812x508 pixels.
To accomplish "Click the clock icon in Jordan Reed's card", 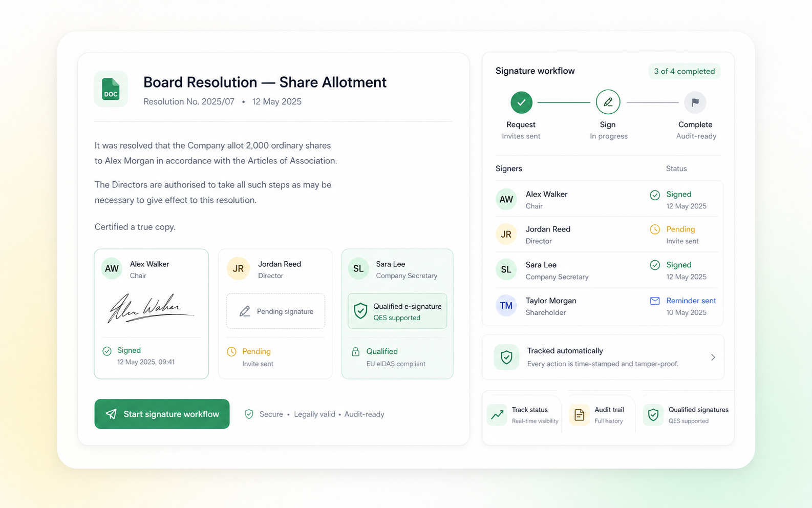I will [x=232, y=351].
